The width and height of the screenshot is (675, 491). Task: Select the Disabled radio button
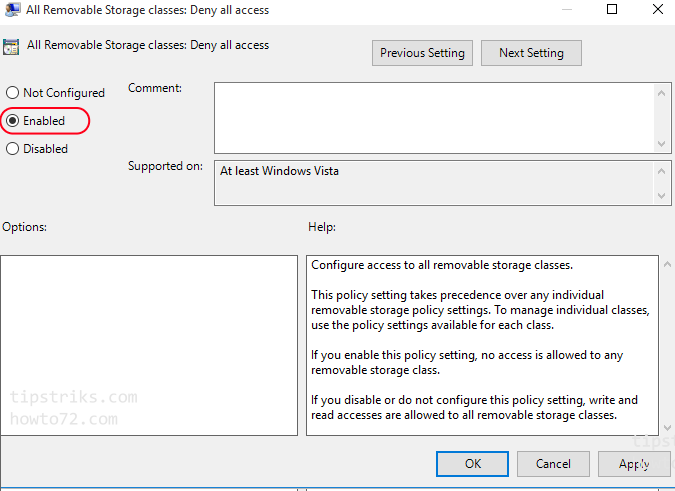pos(12,149)
